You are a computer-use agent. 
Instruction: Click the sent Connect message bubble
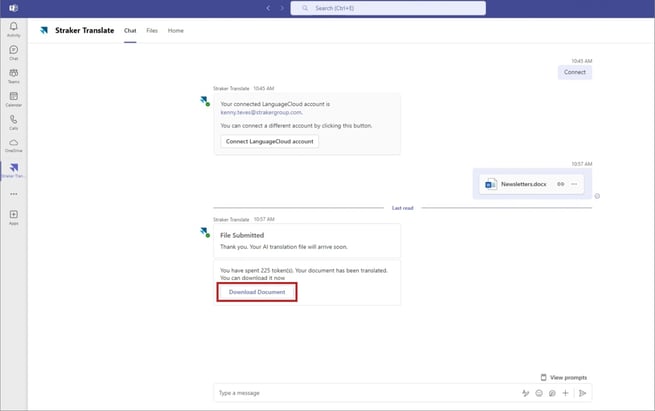pos(574,72)
